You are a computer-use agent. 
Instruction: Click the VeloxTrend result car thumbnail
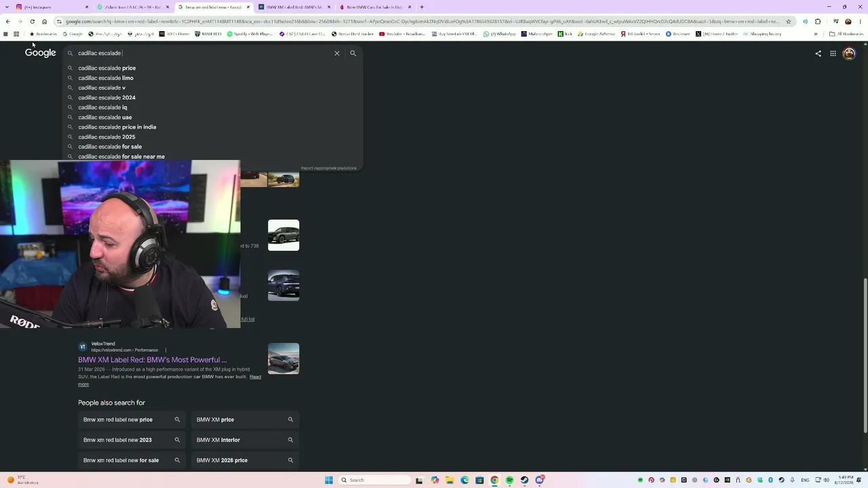coord(283,359)
